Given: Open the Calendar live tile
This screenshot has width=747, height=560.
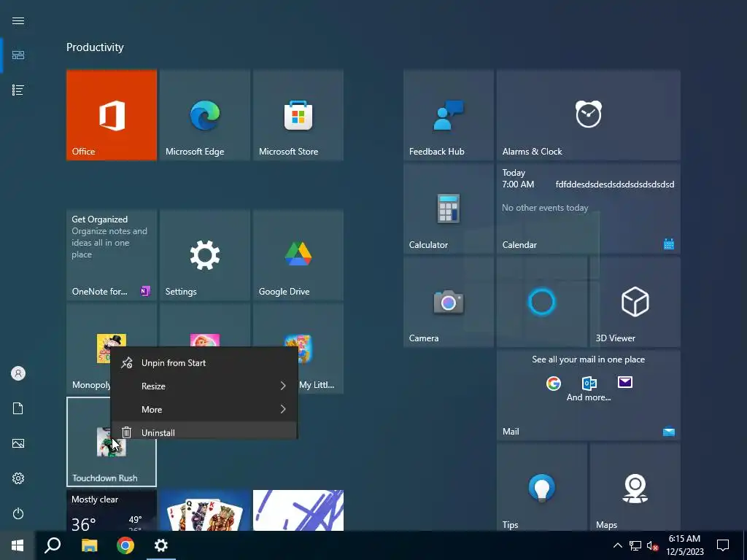Looking at the screenshot, I should (x=589, y=208).
